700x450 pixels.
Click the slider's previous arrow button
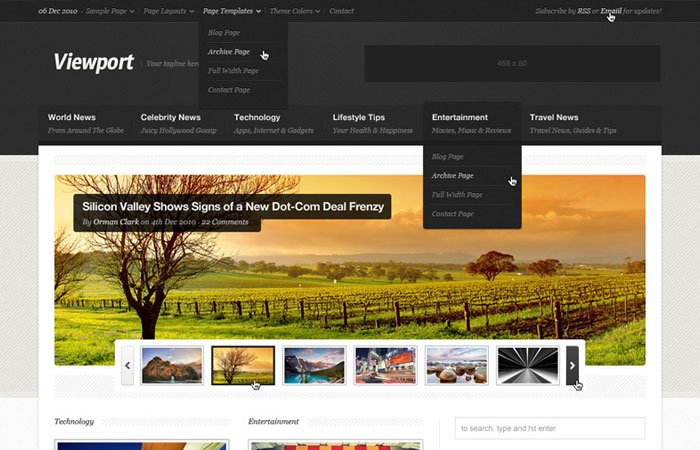128,366
